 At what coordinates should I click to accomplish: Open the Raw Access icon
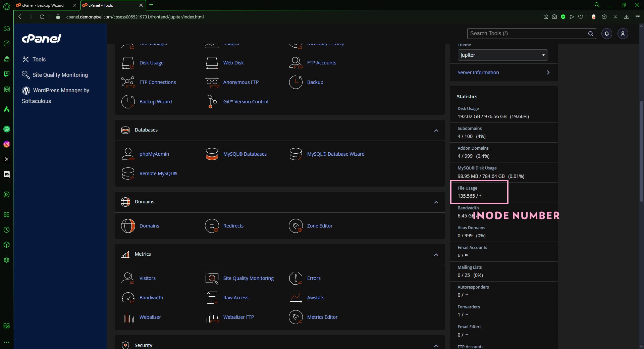click(212, 298)
